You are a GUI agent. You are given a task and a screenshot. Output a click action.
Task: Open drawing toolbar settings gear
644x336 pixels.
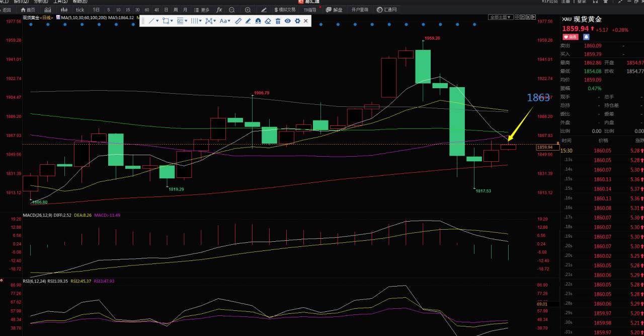297,21
